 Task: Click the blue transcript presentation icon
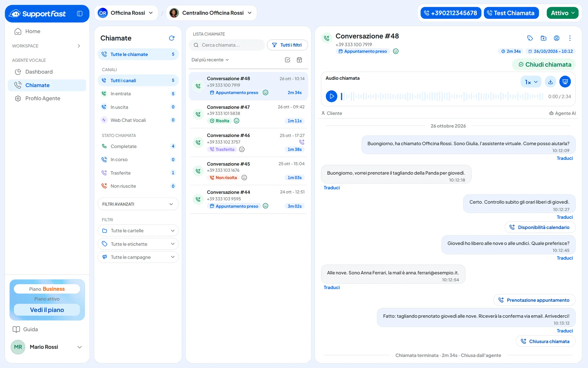click(x=565, y=82)
